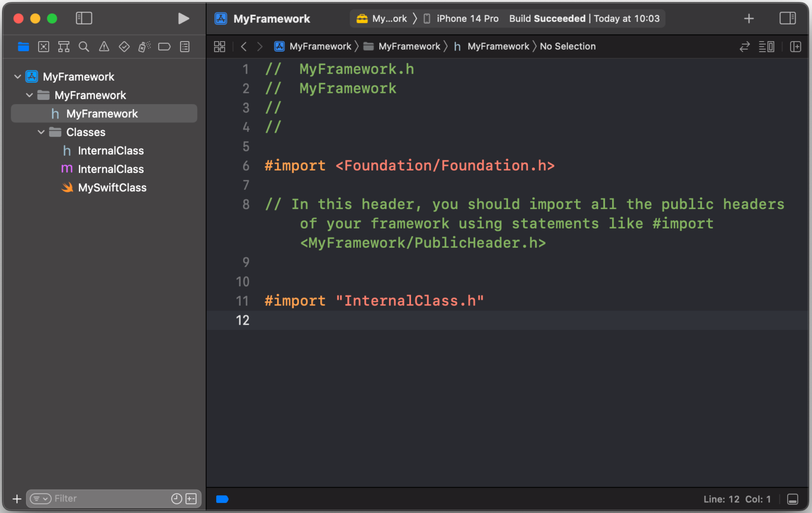Open the Find navigator search icon
Screen dimensions: 812x513
point(84,47)
